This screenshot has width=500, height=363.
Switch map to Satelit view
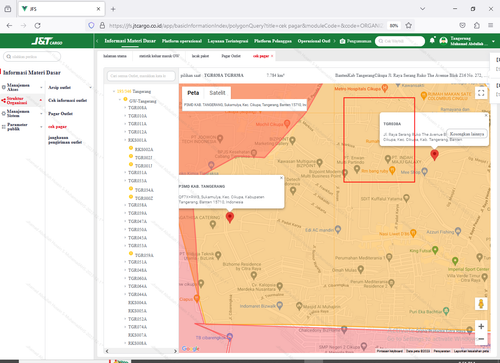tap(217, 93)
